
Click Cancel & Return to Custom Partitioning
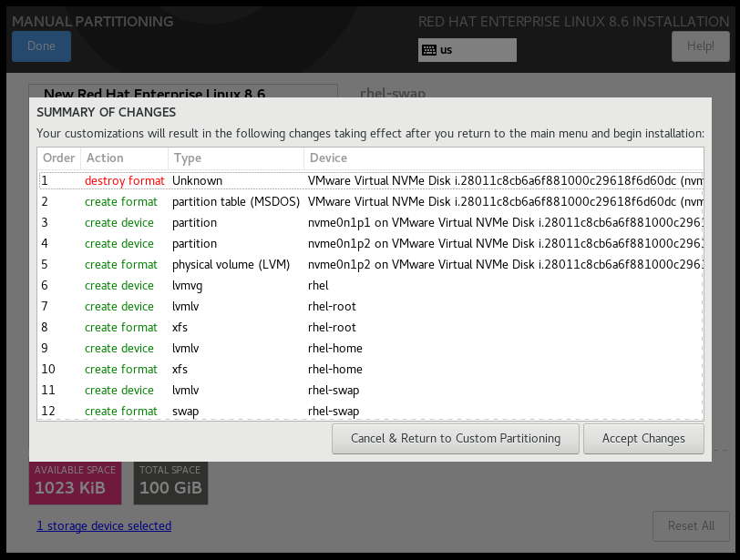click(456, 439)
